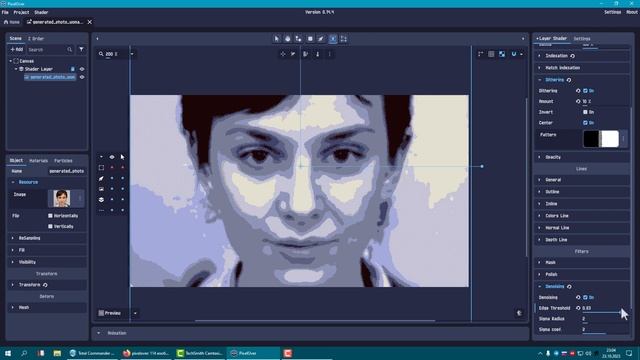Go to the Home tab
This screenshot has width=640, height=360.
pos(12,22)
